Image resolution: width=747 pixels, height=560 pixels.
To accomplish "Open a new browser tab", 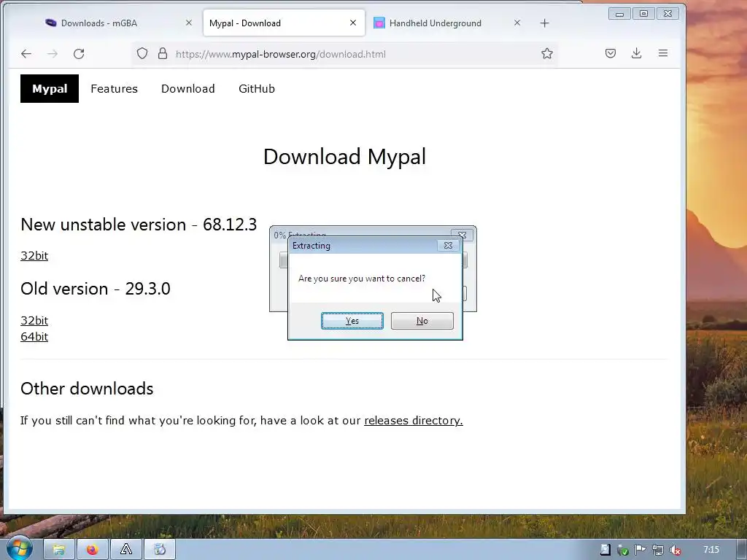I will 544,23.
